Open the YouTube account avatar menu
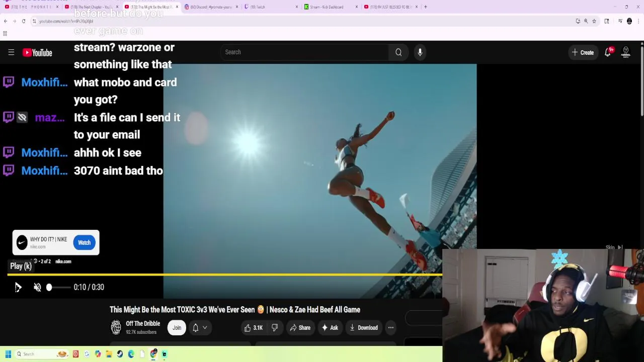Viewport: 644px width, 362px height. pyautogui.click(x=626, y=52)
